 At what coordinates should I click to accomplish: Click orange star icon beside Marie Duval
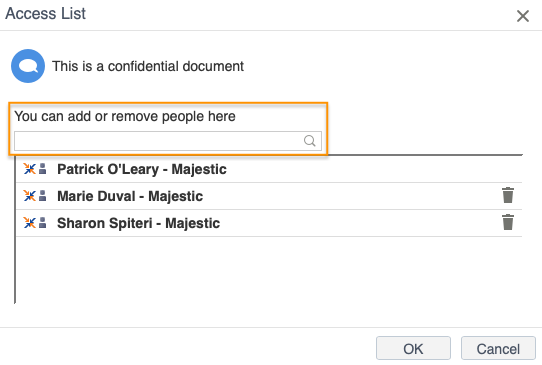tap(29, 196)
